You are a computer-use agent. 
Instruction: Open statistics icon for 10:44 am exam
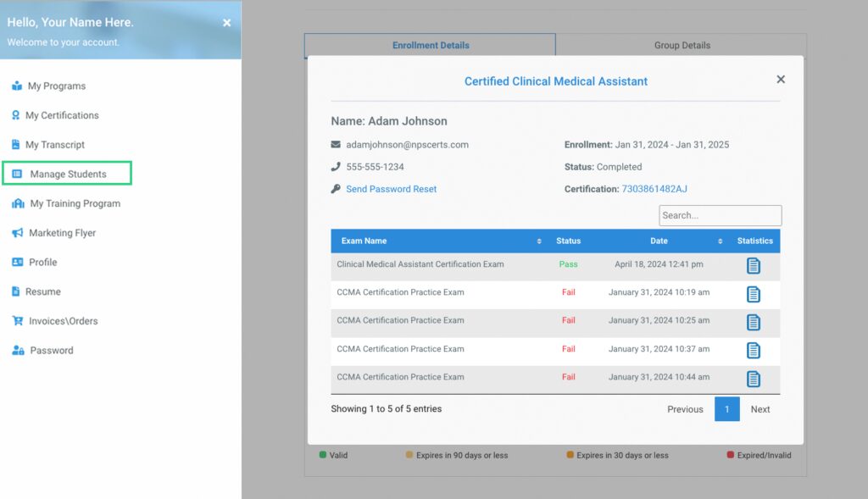(753, 379)
